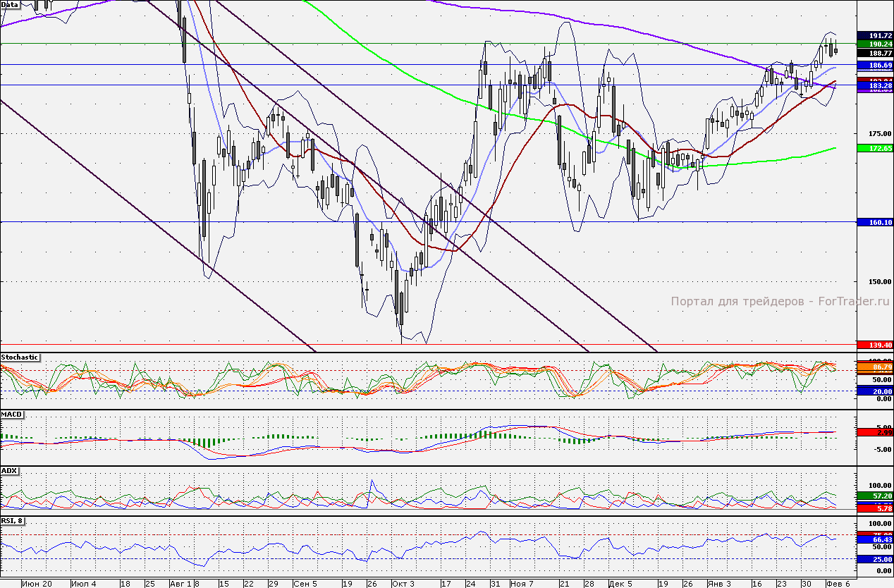
Task: Click the green 190.24 price tag
Action: pyautogui.click(x=874, y=44)
